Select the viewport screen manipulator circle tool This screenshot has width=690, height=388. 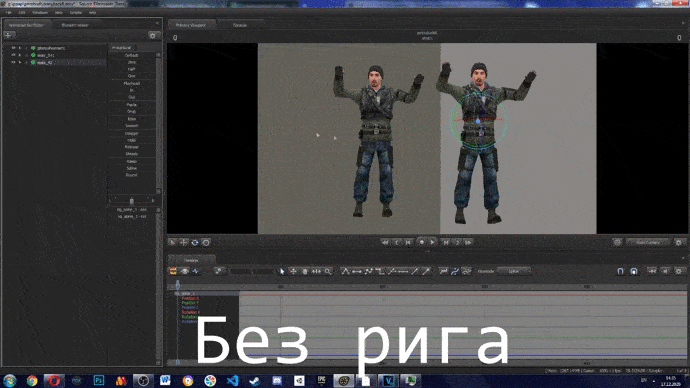[x=206, y=242]
